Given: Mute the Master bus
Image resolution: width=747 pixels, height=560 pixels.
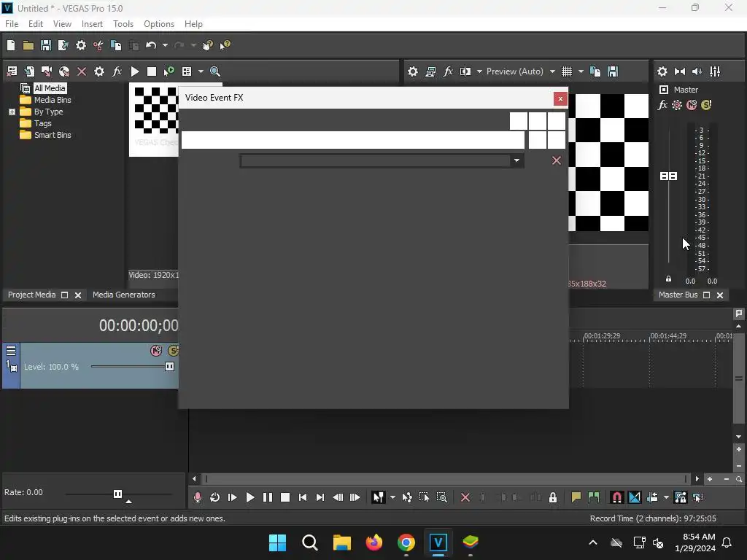Looking at the screenshot, I should [x=692, y=105].
